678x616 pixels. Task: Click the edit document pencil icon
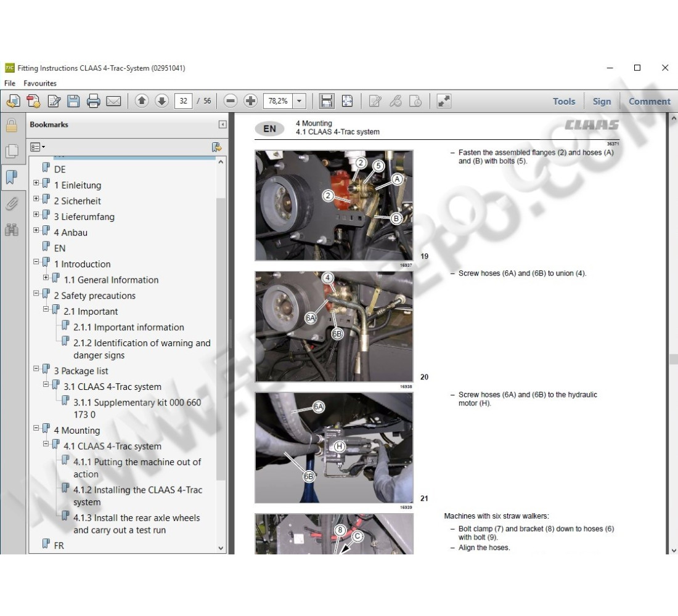pyautogui.click(x=54, y=101)
